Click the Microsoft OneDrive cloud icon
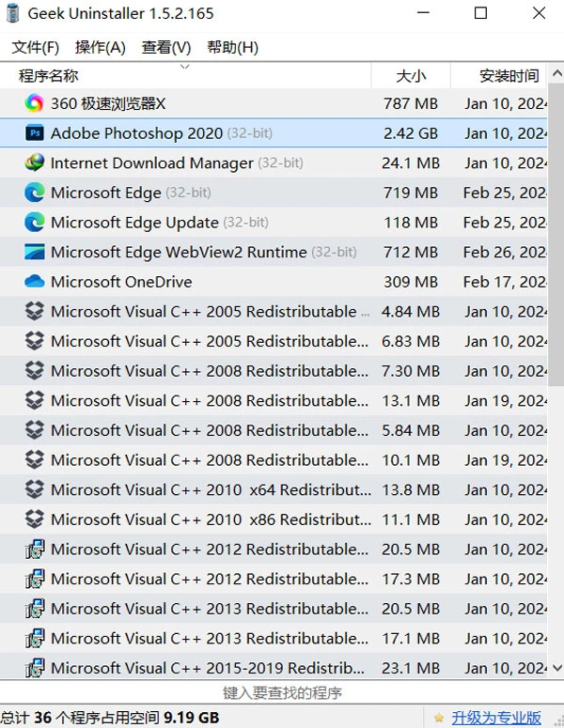This screenshot has height=728, width=564. (x=35, y=282)
